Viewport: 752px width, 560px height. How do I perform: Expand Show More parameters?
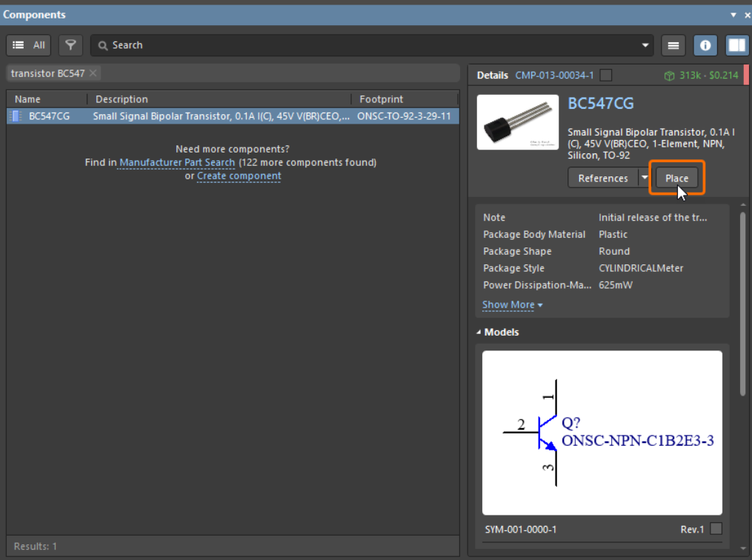pos(512,304)
